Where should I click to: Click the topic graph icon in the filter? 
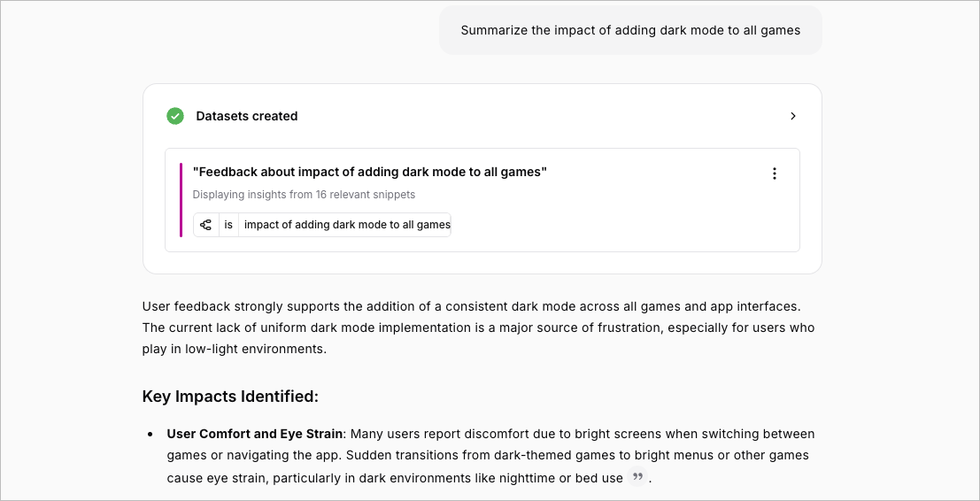click(x=205, y=225)
